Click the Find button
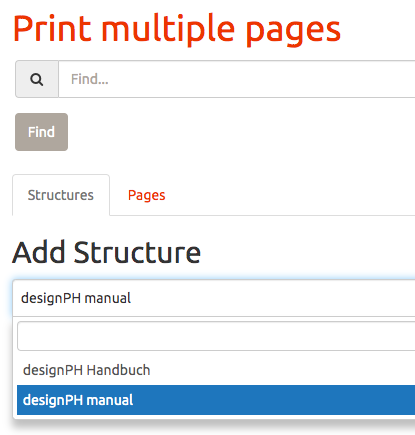The image size is (415, 435). point(41,132)
